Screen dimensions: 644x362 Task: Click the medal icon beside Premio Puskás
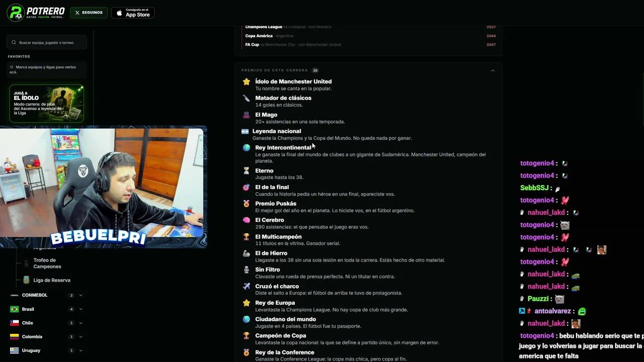(x=246, y=204)
